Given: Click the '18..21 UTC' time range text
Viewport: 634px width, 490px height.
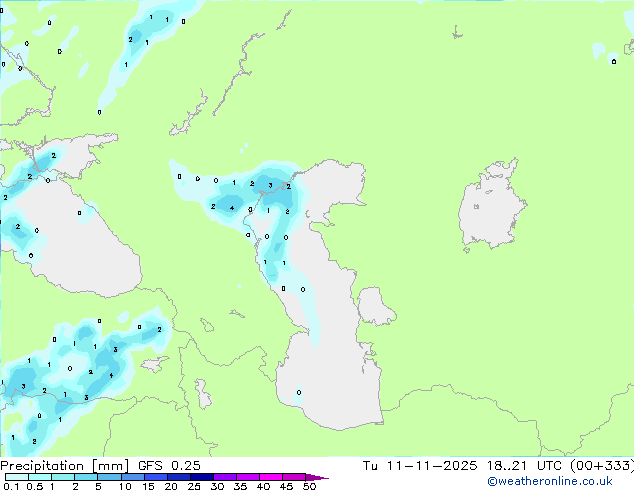Looking at the screenshot, I should [x=524, y=466].
